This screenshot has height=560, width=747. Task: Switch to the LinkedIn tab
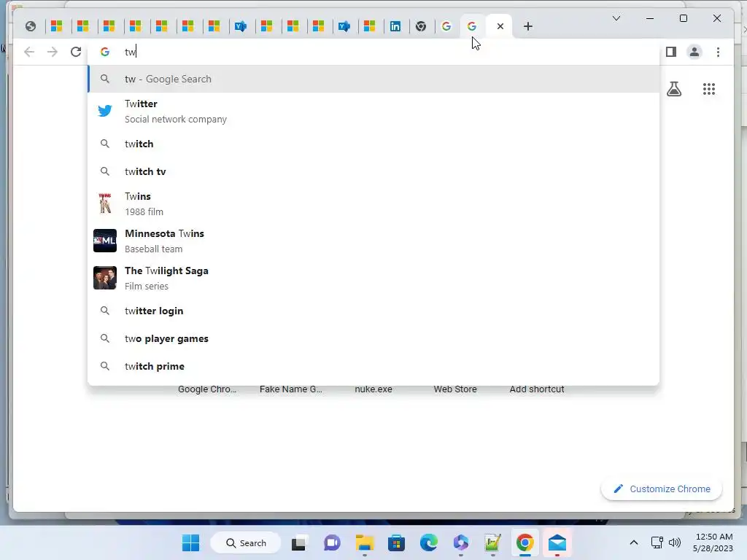(395, 26)
